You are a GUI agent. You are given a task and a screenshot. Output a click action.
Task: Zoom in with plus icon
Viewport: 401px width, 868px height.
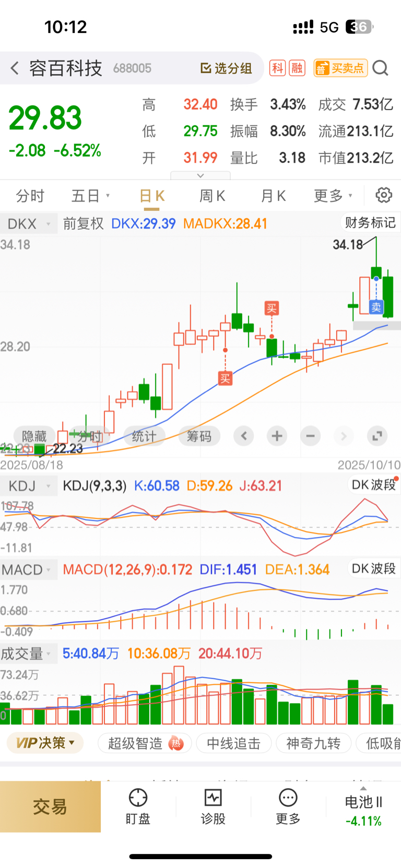pyautogui.click(x=277, y=436)
